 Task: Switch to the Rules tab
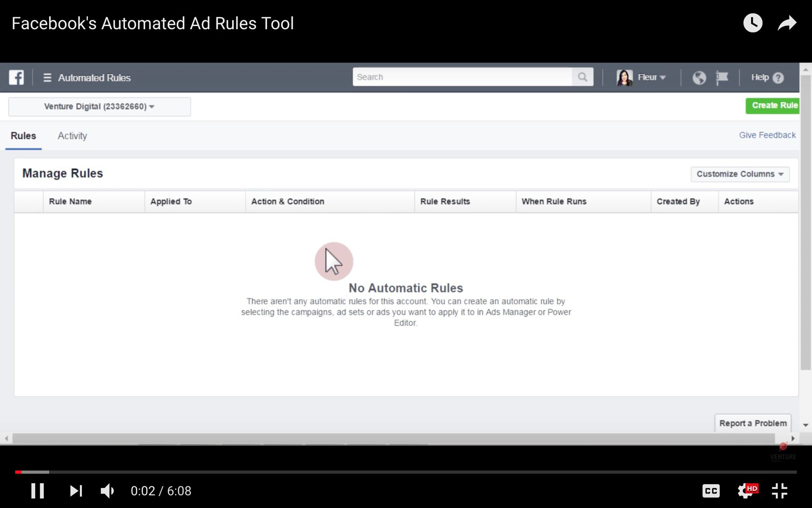coord(23,136)
